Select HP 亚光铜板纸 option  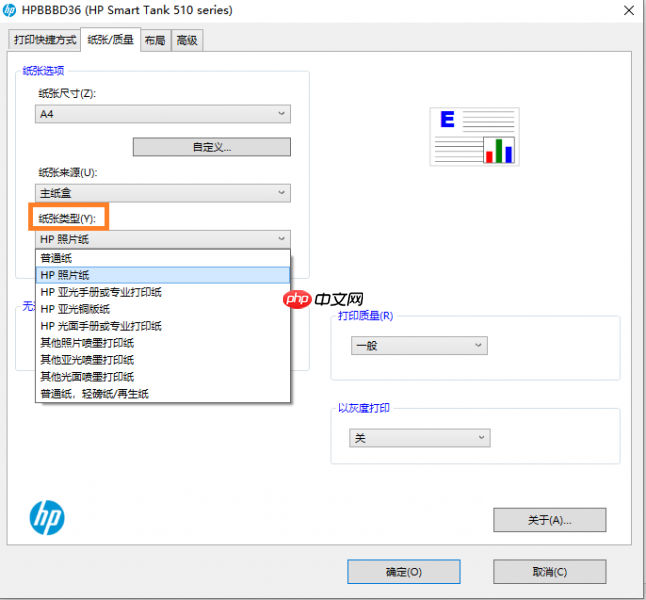[x=163, y=309]
